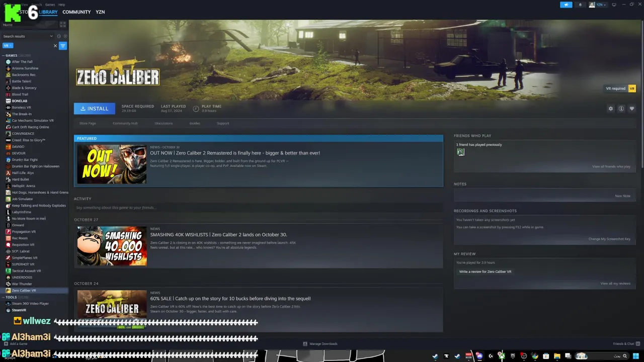Select SteamVR in tools list
The height and width of the screenshot is (362, 644).
tap(19, 310)
